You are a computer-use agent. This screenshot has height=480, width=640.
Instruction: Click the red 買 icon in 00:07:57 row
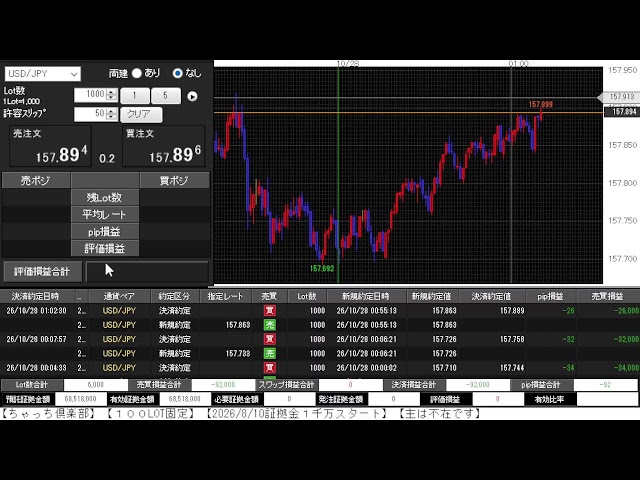pos(269,339)
